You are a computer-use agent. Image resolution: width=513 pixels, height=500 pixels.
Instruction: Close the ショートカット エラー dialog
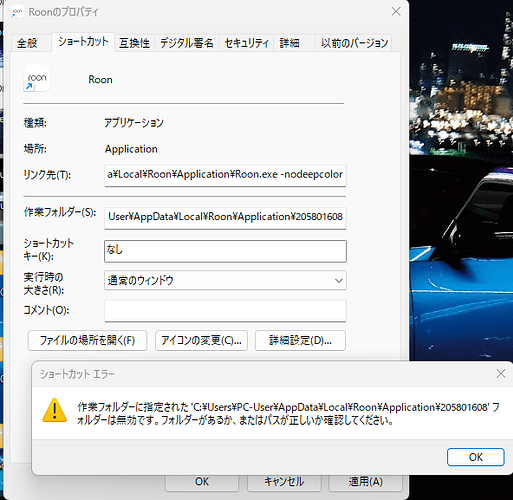(501, 374)
